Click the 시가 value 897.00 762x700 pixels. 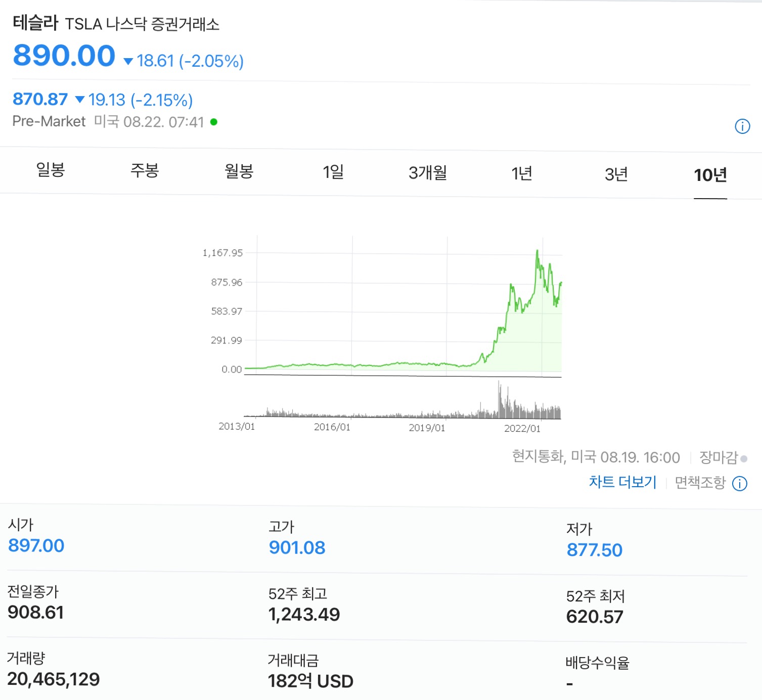coord(36,546)
